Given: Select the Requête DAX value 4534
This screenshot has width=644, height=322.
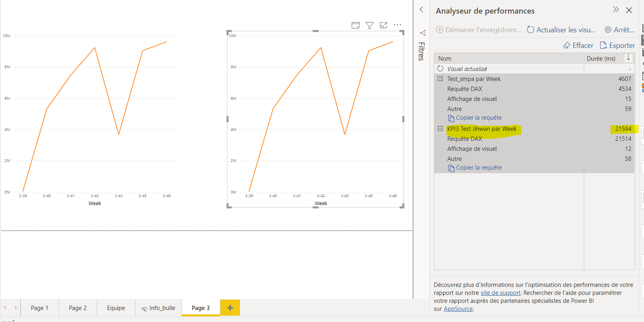Looking at the screenshot, I should click(x=624, y=89).
